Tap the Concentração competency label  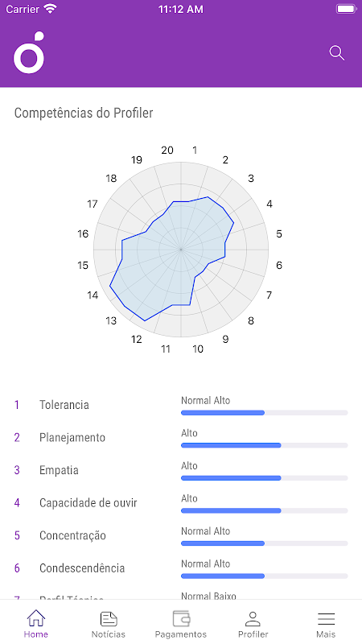[x=72, y=535]
